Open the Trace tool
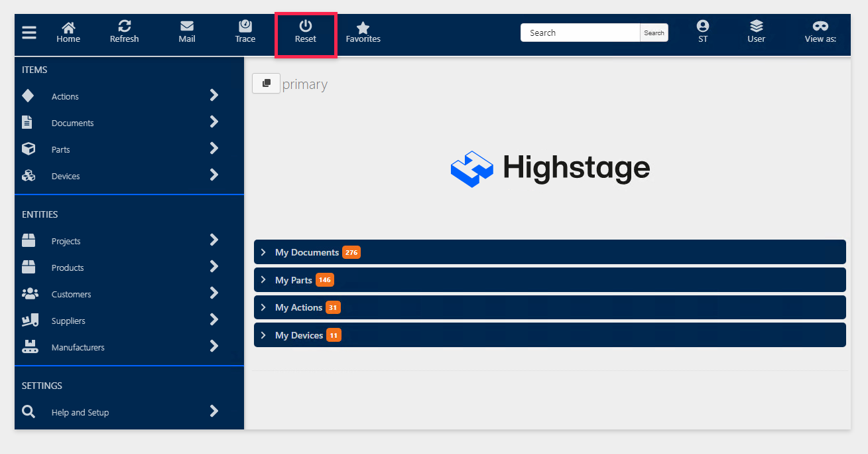This screenshot has height=454, width=868. pos(245,32)
